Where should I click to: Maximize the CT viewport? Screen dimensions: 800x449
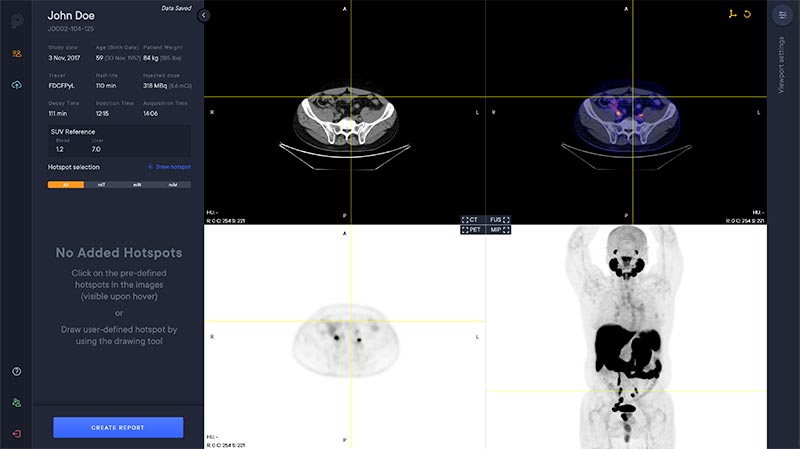(470, 220)
